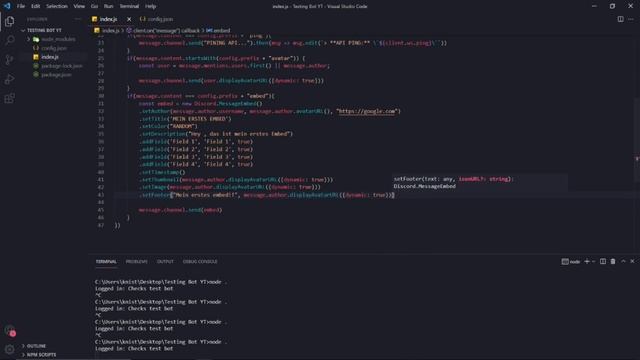Split the terminal panel
This screenshot has height=360, width=640.
pyautogui.click(x=602, y=262)
